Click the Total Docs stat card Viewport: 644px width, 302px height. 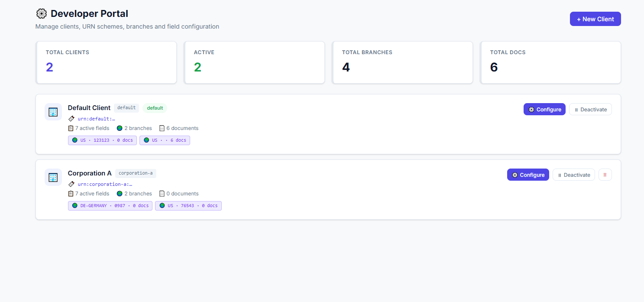[550, 62]
